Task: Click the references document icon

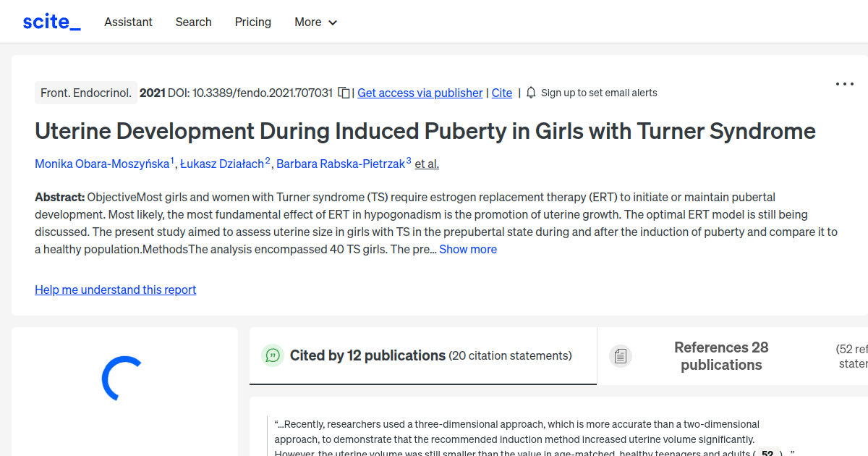Action: tap(620, 355)
